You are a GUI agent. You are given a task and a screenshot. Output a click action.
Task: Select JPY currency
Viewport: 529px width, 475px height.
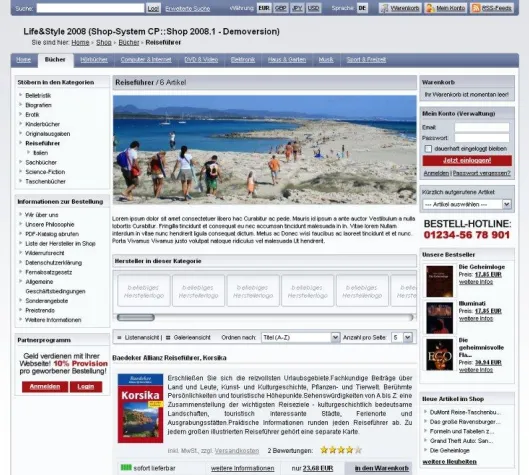click(x=297, y=8)
